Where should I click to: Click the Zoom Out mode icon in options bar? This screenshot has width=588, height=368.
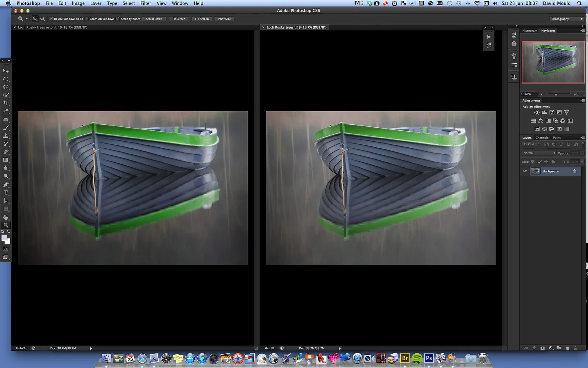coord(43,19)
